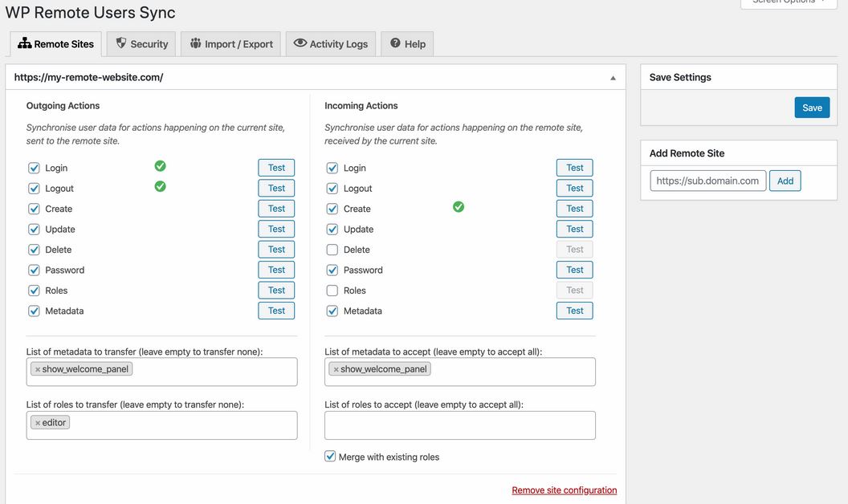The image size is (848, 504).
Task: Click the roles to transfer list box
Action: [x=161, y=425]
